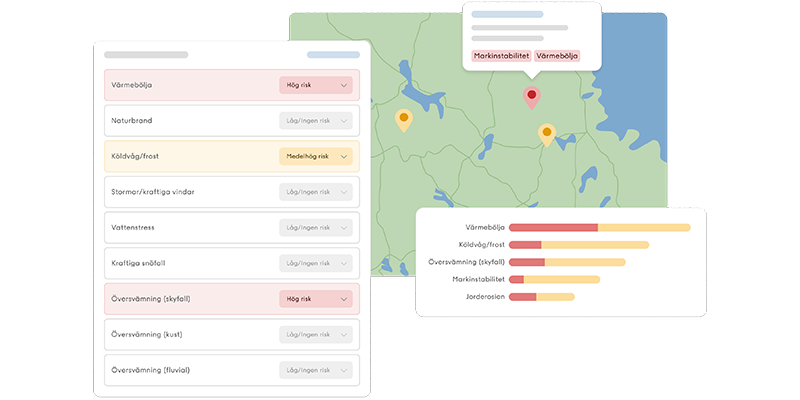Select the Översvämning (fluvial) row label
Image resolution: width=800 pixels, height=400 pixels.
click(151, 370)
